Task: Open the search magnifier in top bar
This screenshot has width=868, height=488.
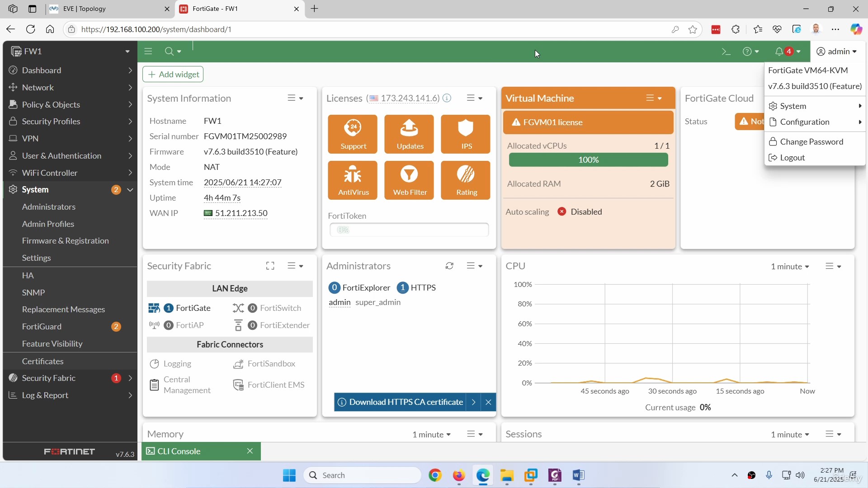Action: [x=173, y=52]
